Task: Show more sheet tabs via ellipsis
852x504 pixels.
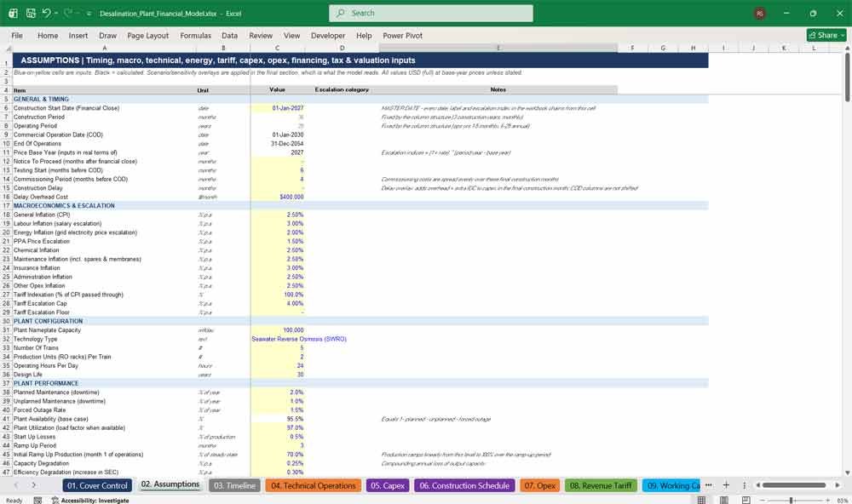Action: (709, 485)
